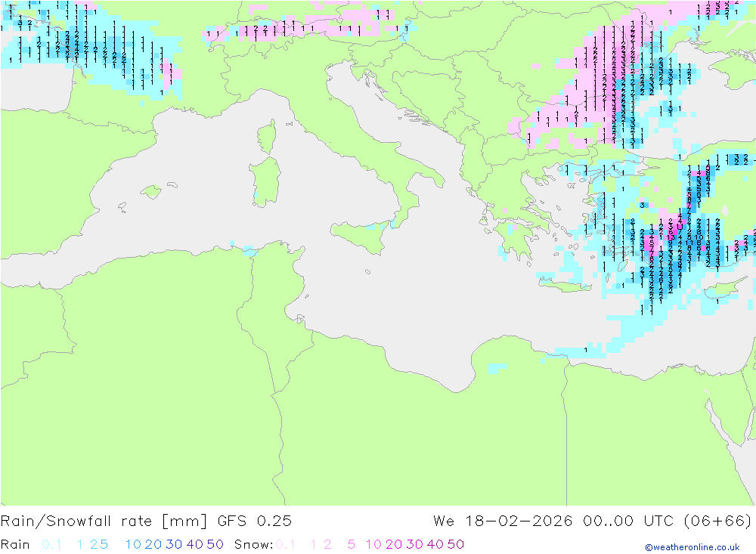The height and width of the screenshot is (554, 756).
Task: Pick the Snow 0.1 legend value
Action: [286, 544]
